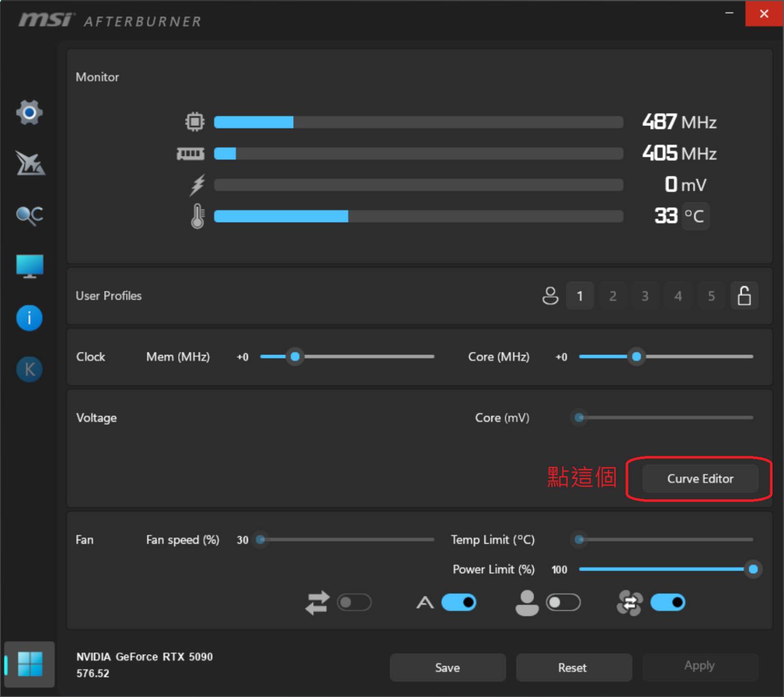784x697 pixels.
Task: Click the 0 mV voltage reading
Action: [685, 185]
